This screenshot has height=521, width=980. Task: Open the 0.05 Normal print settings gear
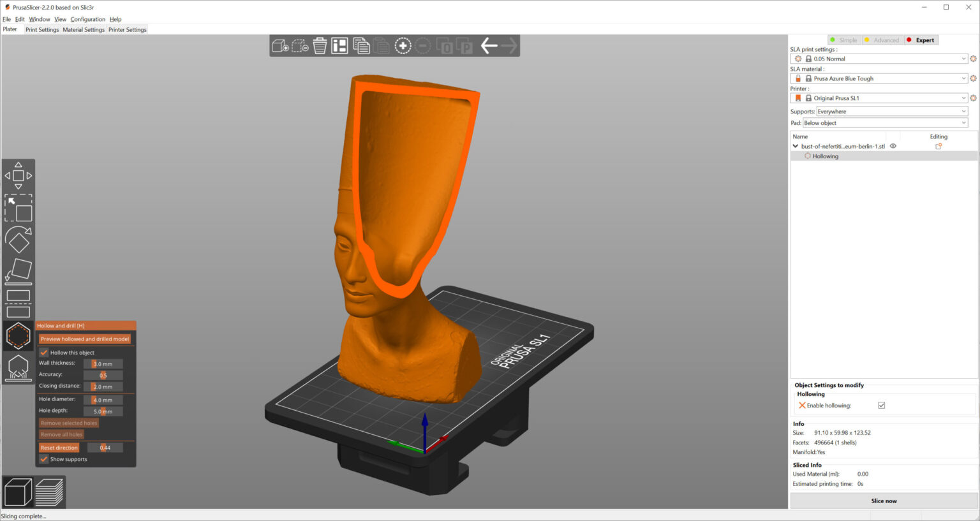click(x=974, y=58)
